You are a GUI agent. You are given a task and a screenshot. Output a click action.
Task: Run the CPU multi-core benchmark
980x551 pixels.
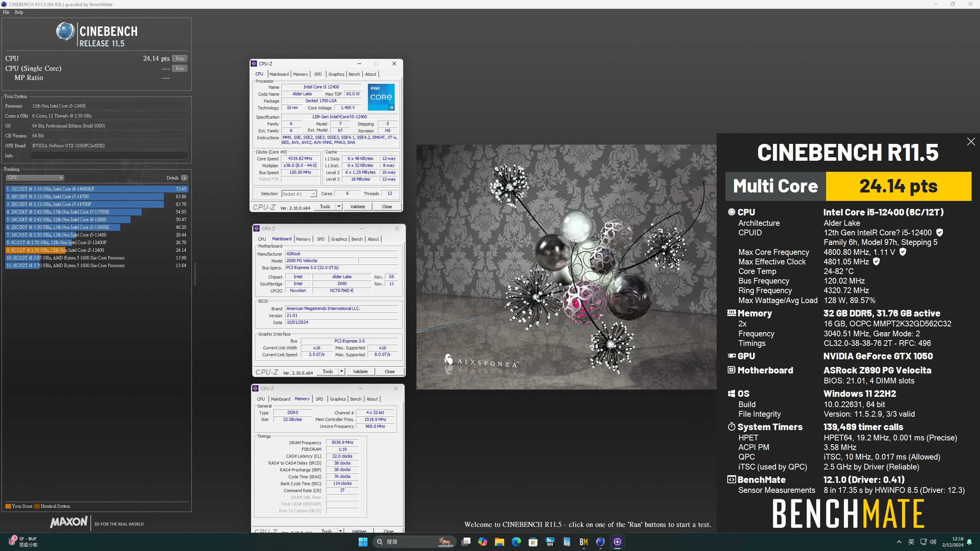click(180, 59)
